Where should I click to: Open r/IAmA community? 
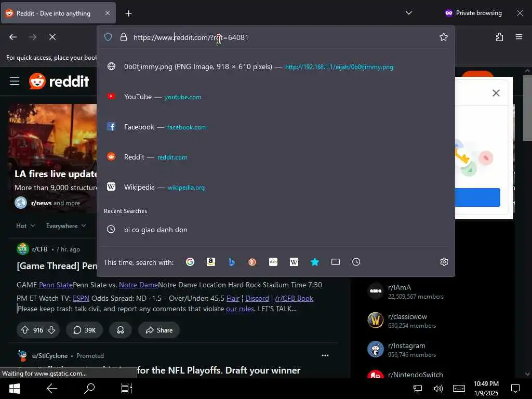400,287
